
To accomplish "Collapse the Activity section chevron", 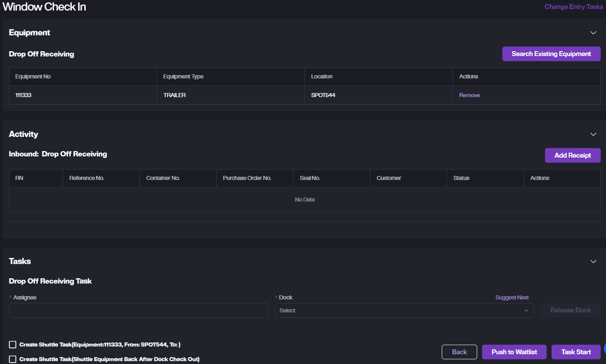I will [593, 134].
